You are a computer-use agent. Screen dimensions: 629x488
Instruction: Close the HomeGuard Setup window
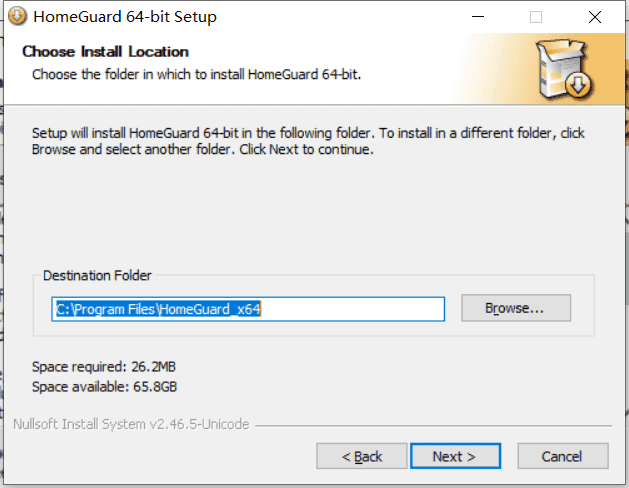click(x=595, y=17)
